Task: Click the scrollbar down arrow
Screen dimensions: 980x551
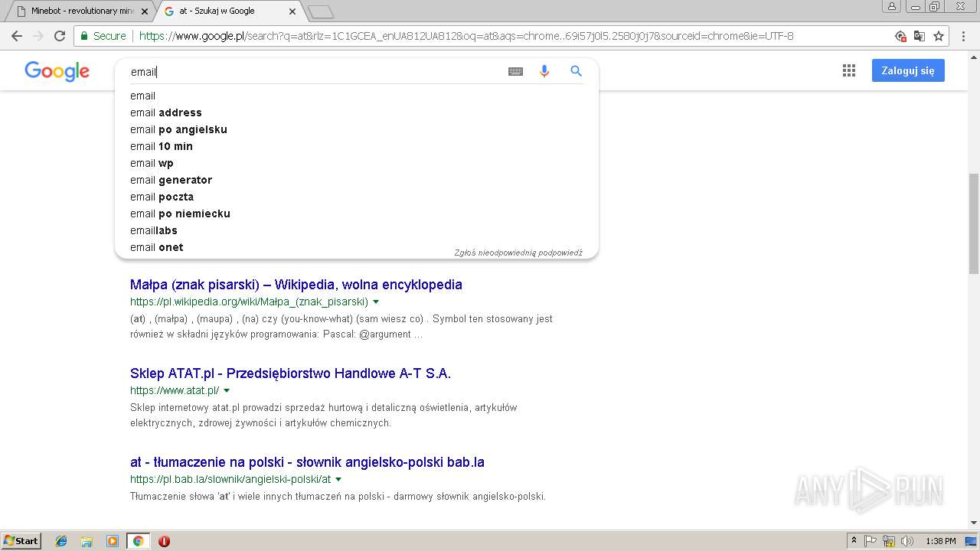Action: pyautogui.click(x=973, y=523)
